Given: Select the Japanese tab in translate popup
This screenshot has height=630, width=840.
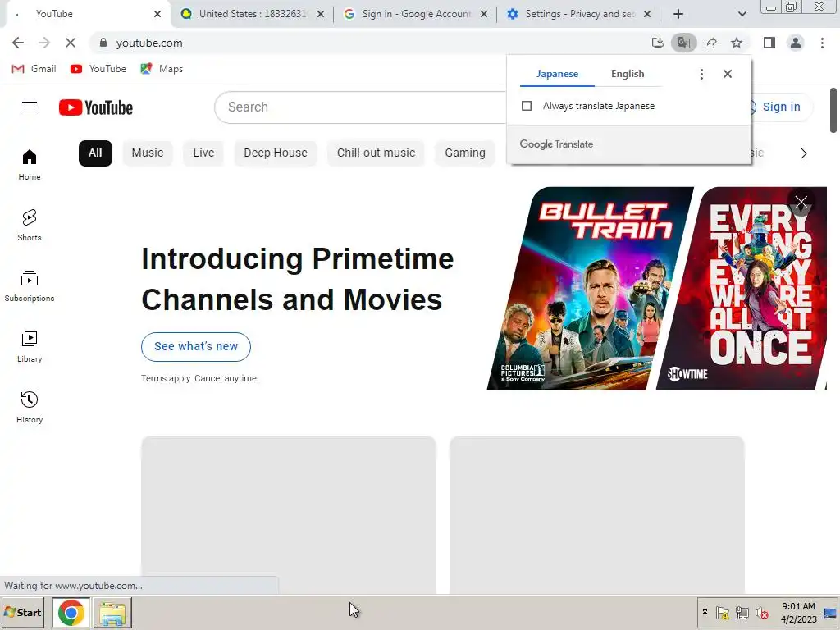Looking at the screenshot, I should (x=557, y=74).
